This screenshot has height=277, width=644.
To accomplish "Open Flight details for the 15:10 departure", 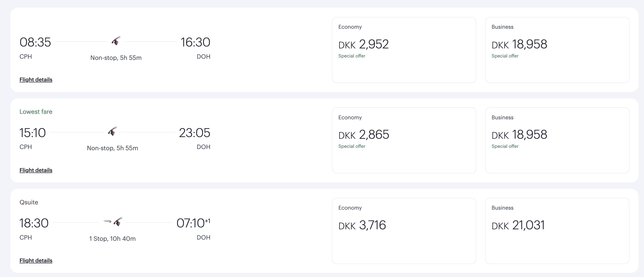I will [36, 170].
